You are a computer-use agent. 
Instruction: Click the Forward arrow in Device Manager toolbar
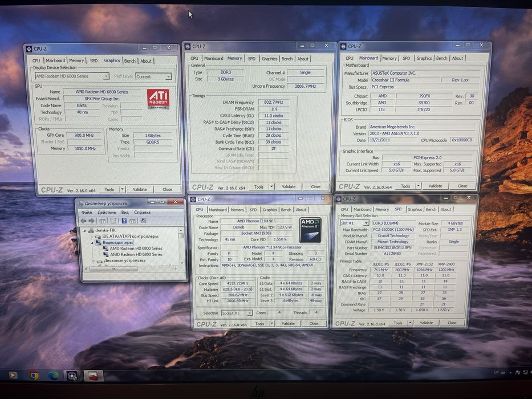click(x=91, y=221)
